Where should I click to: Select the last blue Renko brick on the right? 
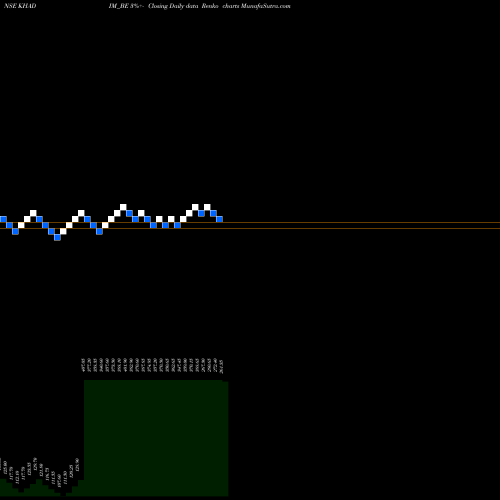219,219
